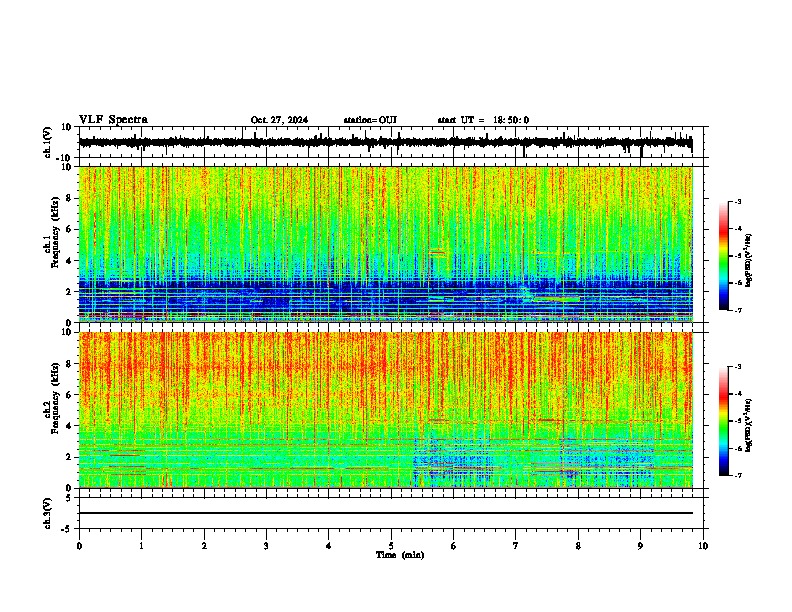The height and width of the screenshot is (612, 792).
Task: Click the "6" kHz tick of ch.2 spectrogram
Action: tap(69, 394)
